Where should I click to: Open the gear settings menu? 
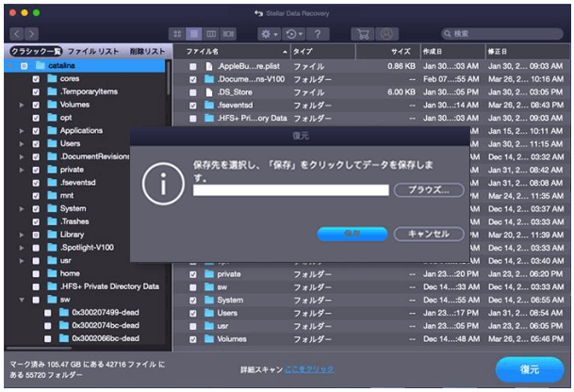269,34
